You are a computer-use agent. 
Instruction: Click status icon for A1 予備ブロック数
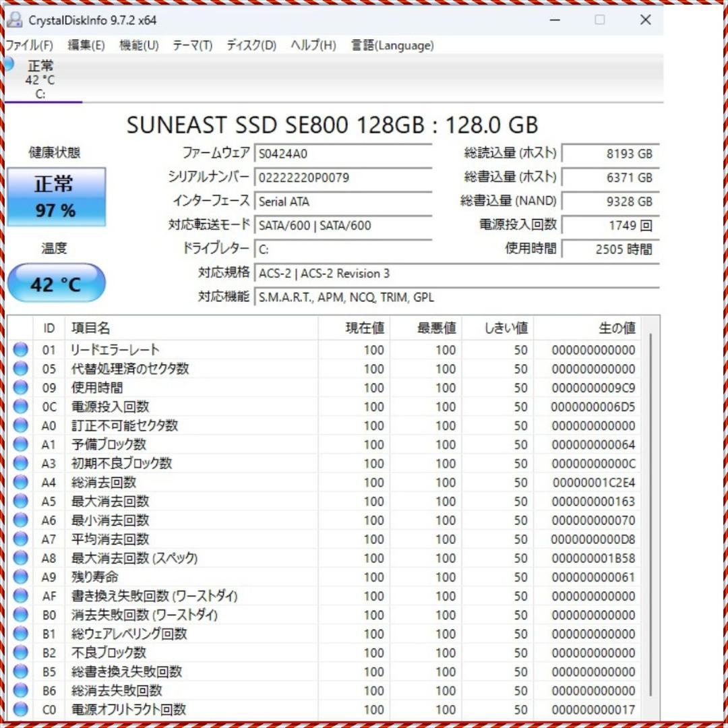tap(20, 444)
